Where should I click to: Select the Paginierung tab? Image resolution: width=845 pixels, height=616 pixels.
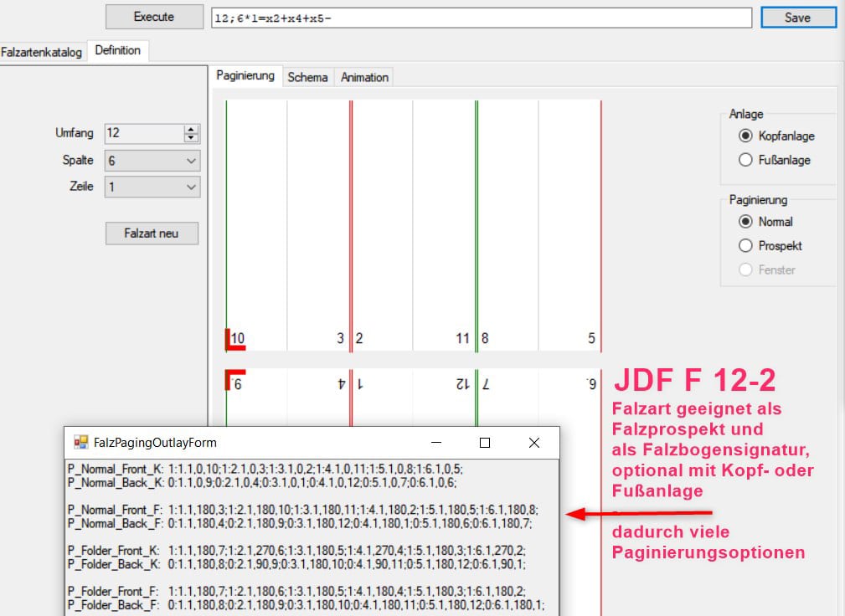(x=245, y=75)
